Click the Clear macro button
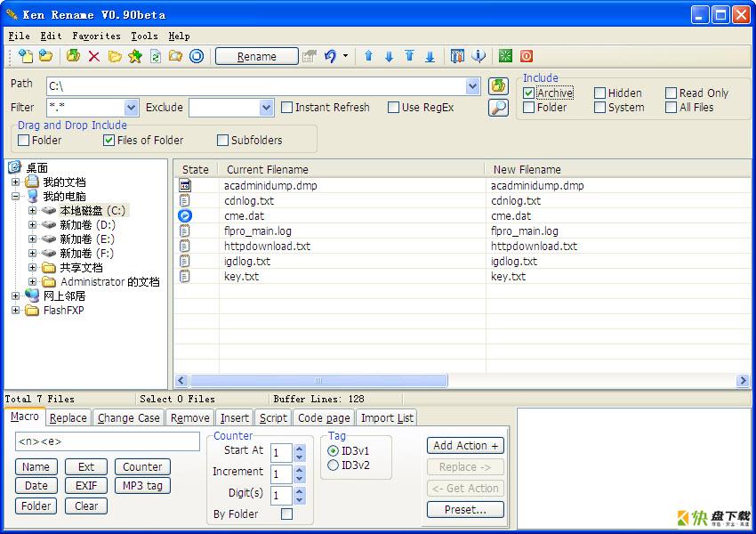The height and width of the screenshot is (534, 756). pyautogui.click(x=86, y=506)
